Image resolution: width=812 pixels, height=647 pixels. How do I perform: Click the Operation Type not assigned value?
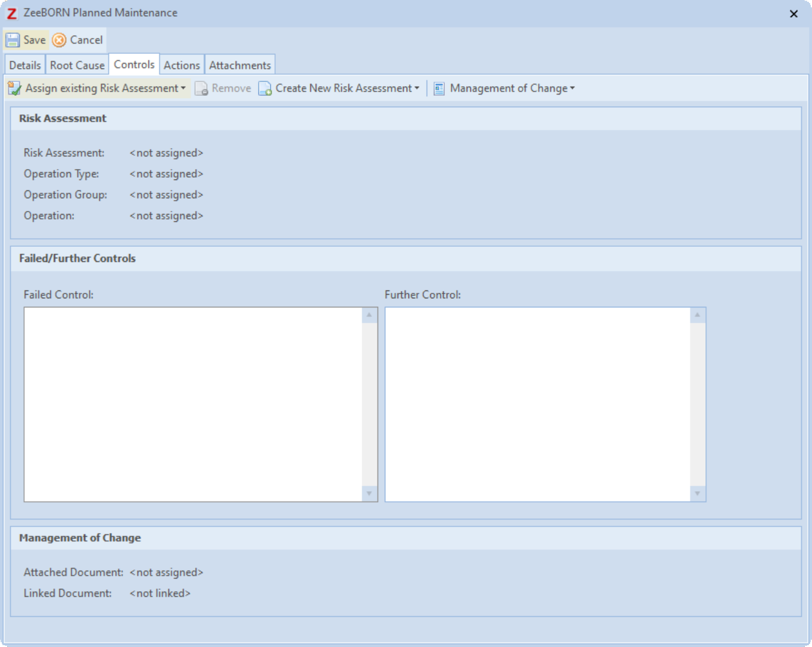166,174
